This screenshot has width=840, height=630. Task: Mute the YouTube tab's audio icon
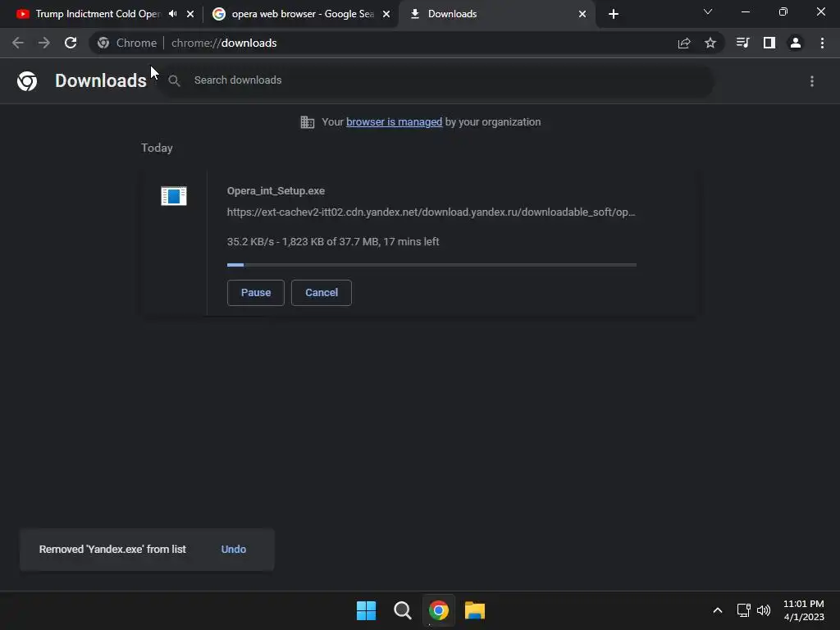point(172,14)
